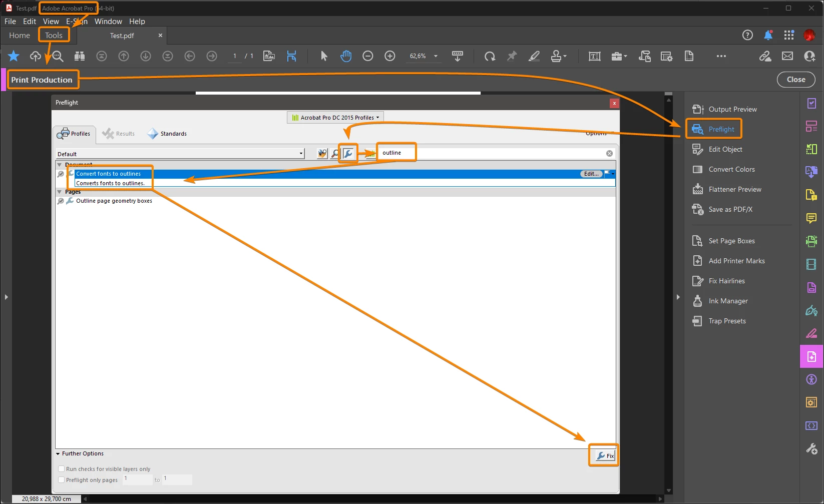Open the View menu
This screenshot has width=824, height=504.
click(51, 22)
